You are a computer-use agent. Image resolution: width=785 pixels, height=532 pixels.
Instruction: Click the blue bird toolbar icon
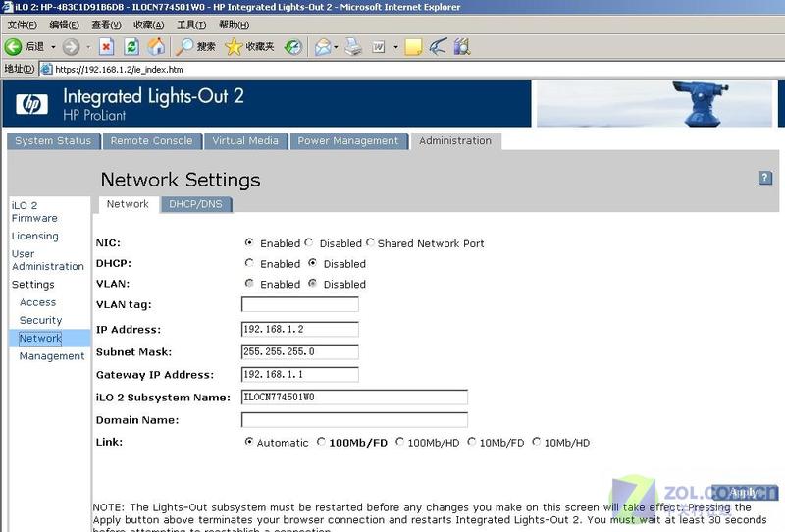[438, 47]
